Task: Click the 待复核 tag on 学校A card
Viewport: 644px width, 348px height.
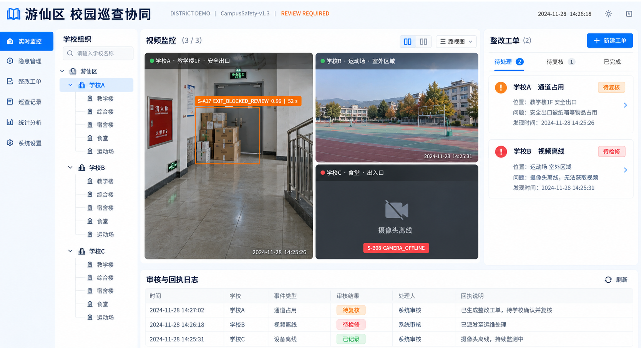Action: [x=611, y=88]
